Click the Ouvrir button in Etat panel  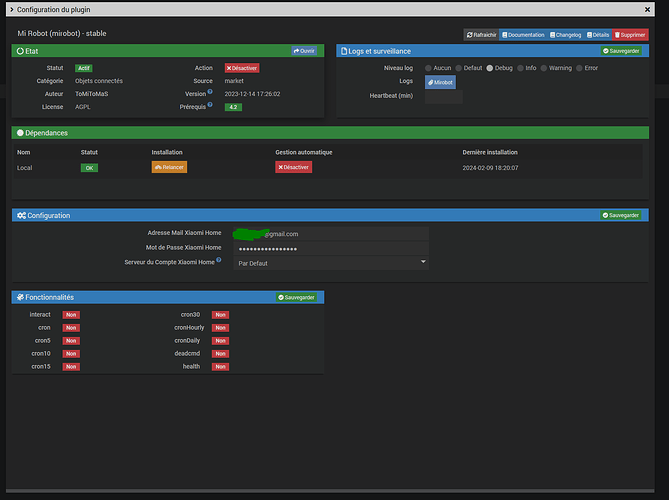coord(304,51)
